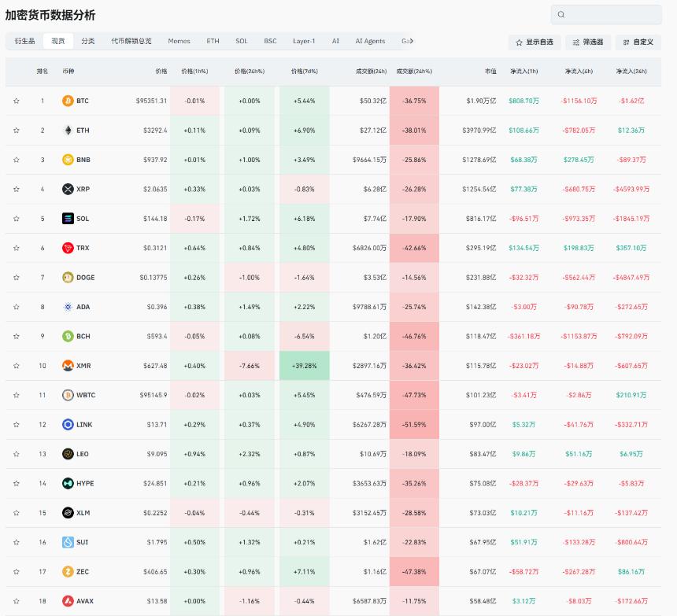Click the AVAX coin logo
The image size is (677, 616).
pos(68,601)
